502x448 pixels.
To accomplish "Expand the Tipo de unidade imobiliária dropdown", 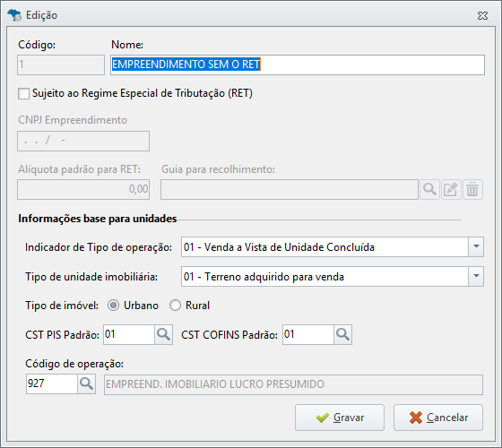I will [476, 276].
